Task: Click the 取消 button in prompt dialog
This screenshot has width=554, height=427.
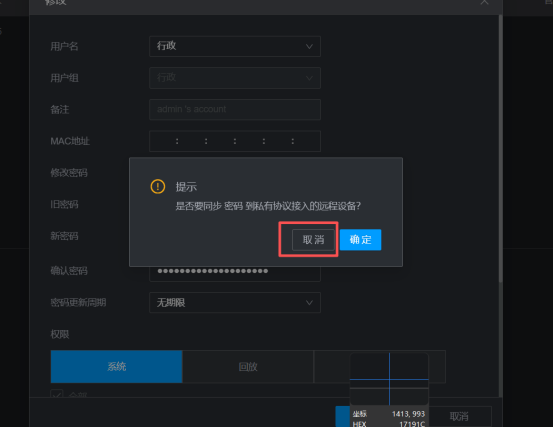Action: (313, 240)
